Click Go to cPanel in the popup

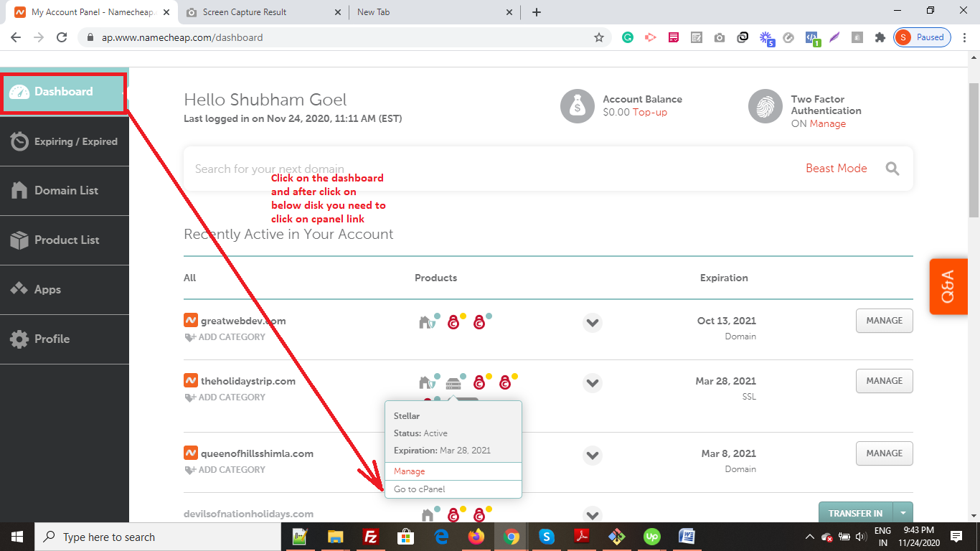(x=420, y=489)
